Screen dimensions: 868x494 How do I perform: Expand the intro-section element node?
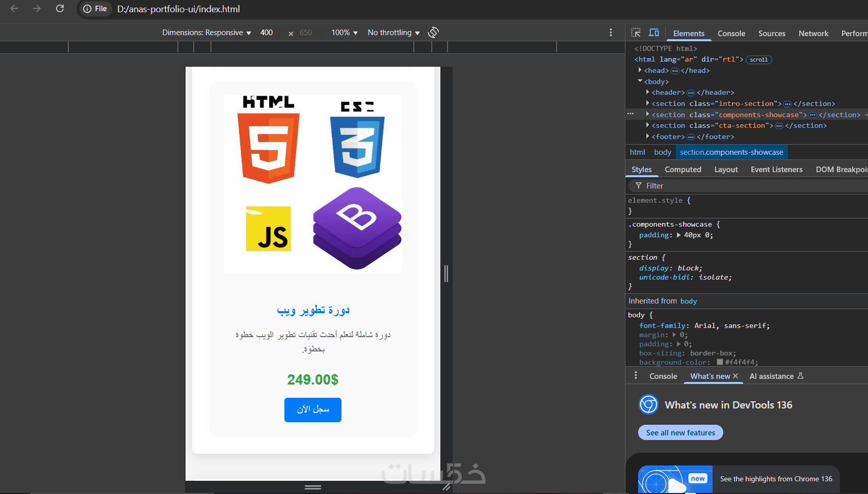(x=647, y=103)
